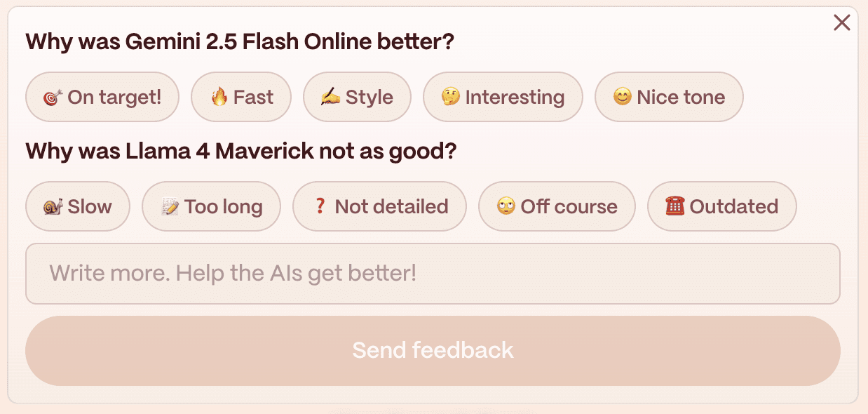Dismiss the feedback dialog with the X

coord(841,22)
